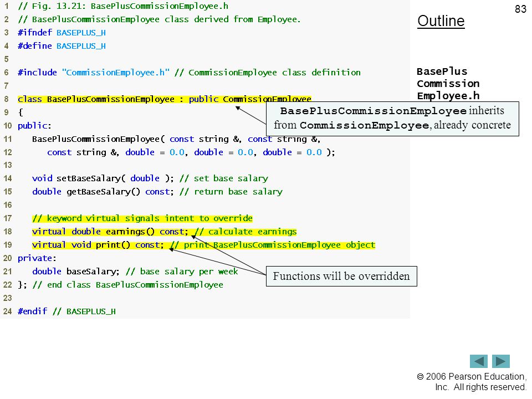
Task: Select the page number 83
Action: tap(520, 9)
